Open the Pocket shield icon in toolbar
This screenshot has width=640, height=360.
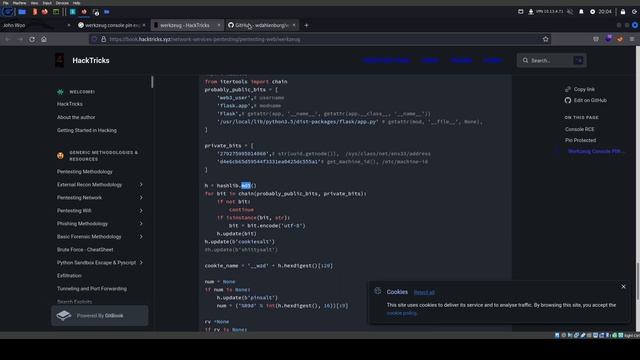coord(596,39)
